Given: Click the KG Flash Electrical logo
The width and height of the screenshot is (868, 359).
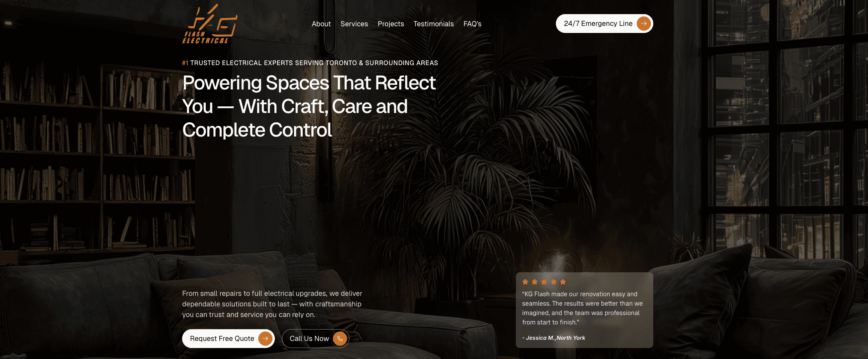Looking at the screenshot, I should 210,24.
